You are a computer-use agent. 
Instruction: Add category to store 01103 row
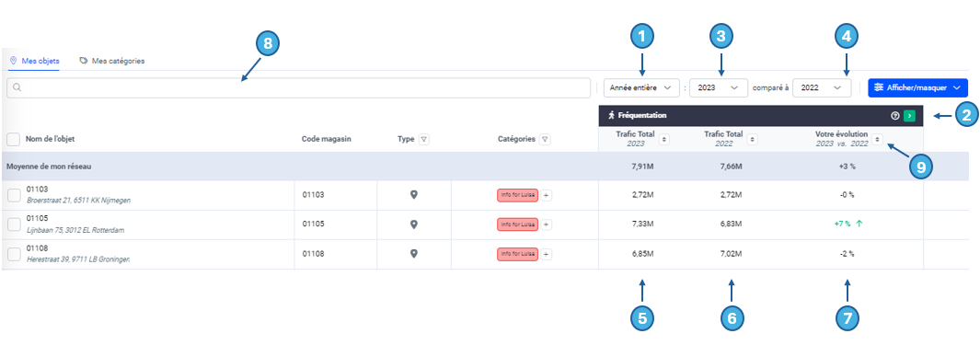click(x=547, y=196)
